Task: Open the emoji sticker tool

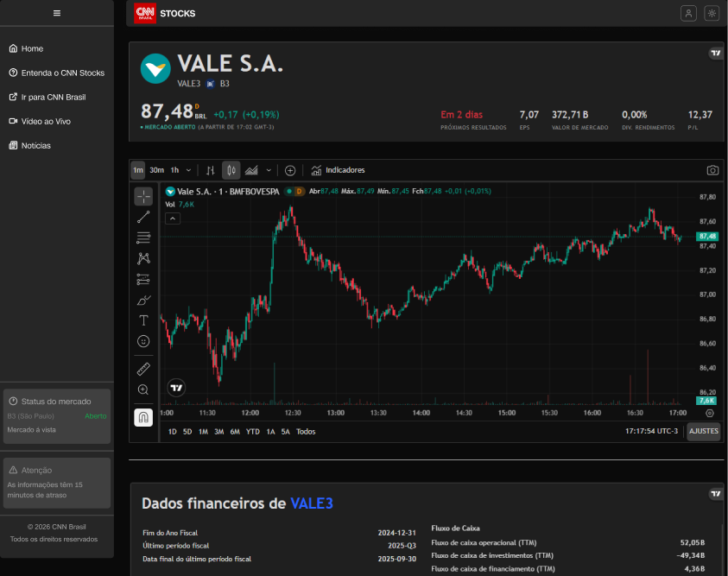Action: pyautogui.click(x=143, y=341)
